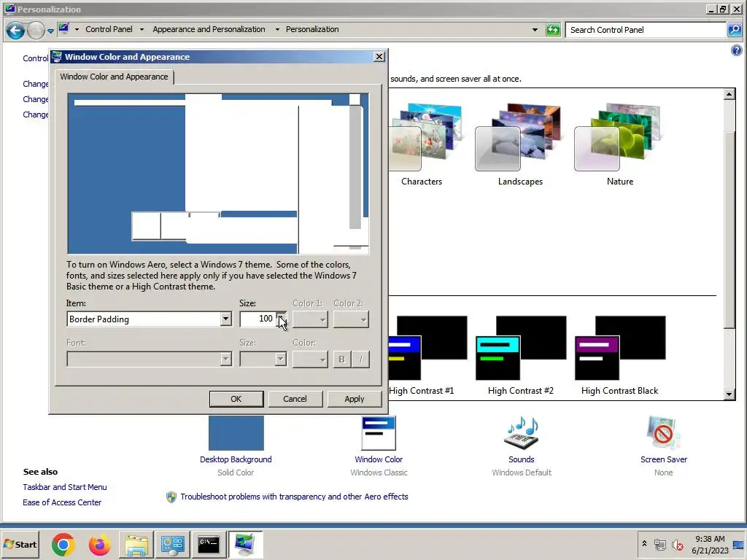Image resolution: width=747 pixels, height=560 pixels.
Task: Click the Size spinner arrows
Action: point(281,319)
